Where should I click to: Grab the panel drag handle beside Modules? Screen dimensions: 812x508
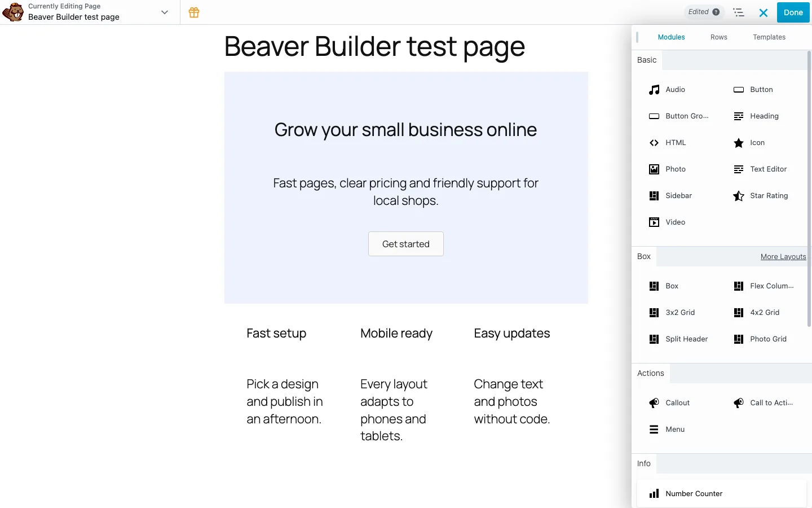coord(637,37)
